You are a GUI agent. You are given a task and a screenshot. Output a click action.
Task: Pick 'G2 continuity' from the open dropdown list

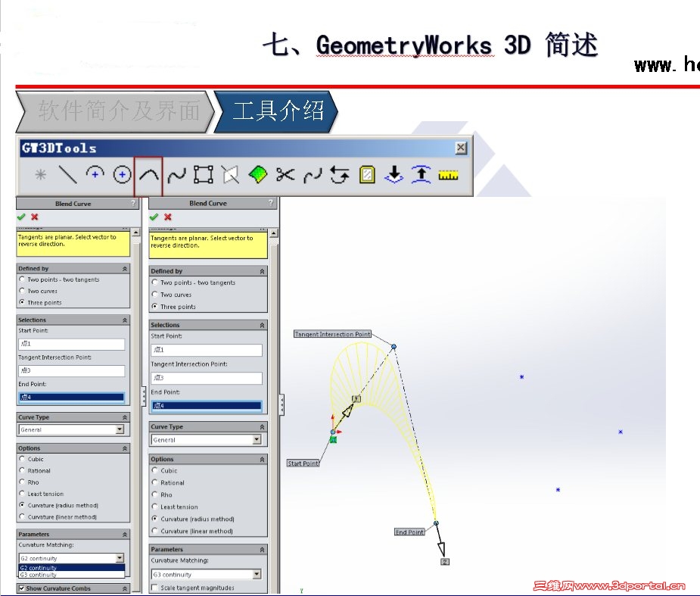pyautogui.click(x=71, y=567)
